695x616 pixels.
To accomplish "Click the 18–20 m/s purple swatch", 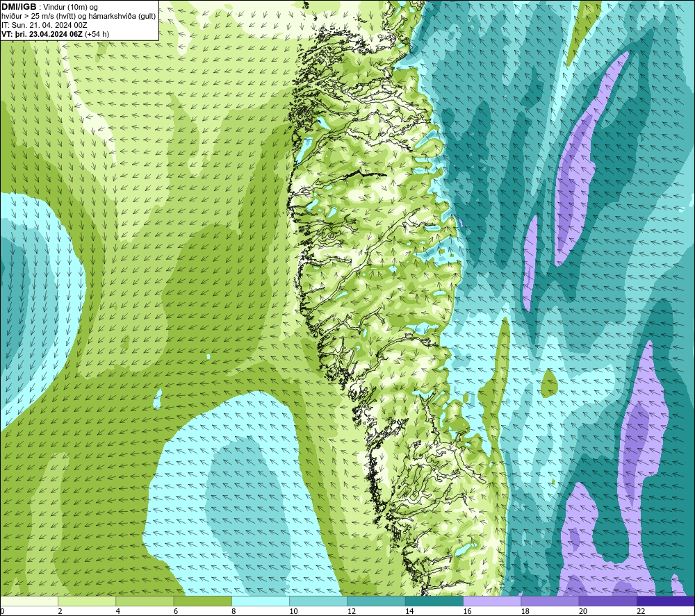I will (x=550, y=601).
